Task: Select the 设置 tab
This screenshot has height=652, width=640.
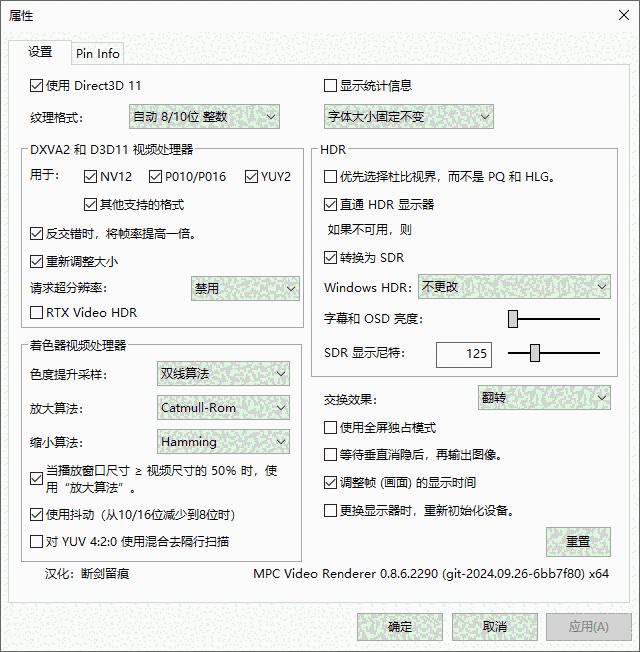Action: pyautogui.click(x=40, y=52)
